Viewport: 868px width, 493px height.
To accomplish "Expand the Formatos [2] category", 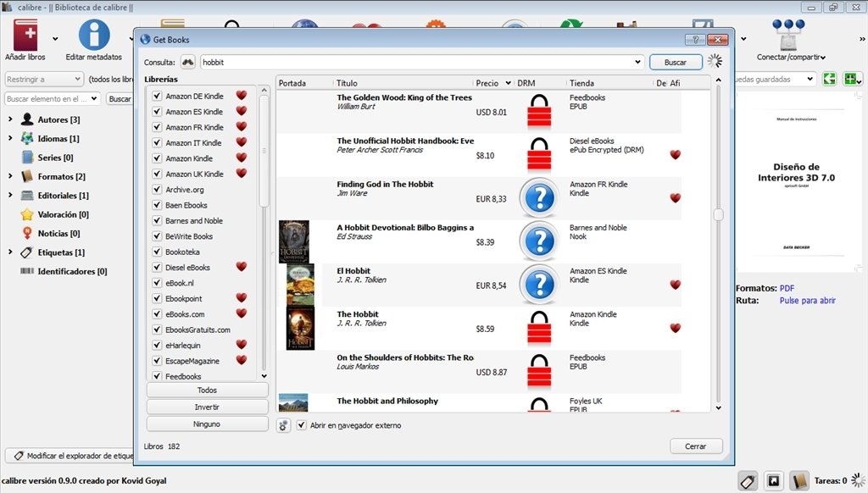I will (x=10, y=176).
